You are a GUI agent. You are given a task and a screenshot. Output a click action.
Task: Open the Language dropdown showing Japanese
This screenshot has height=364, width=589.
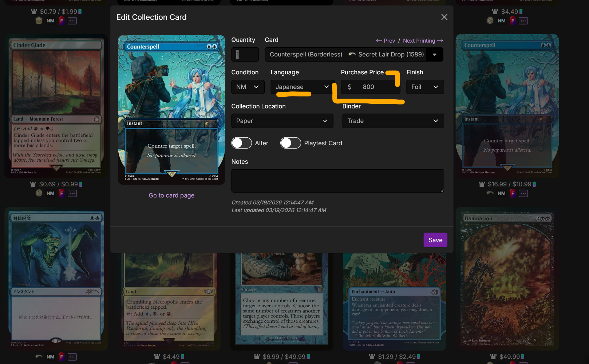tap(302, 87)
